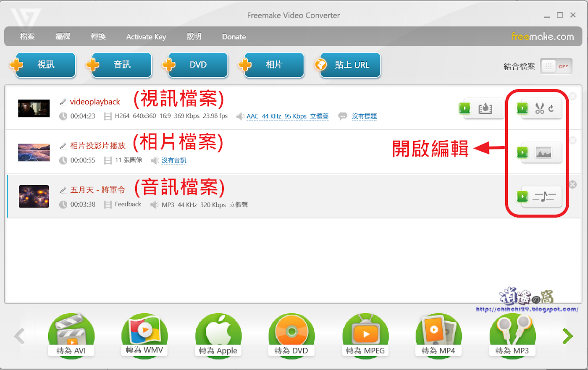Screen dimensions: 588x370
Task: Open the 五月天 - 將軍令 thumbnail
Action: coord(34,197)
